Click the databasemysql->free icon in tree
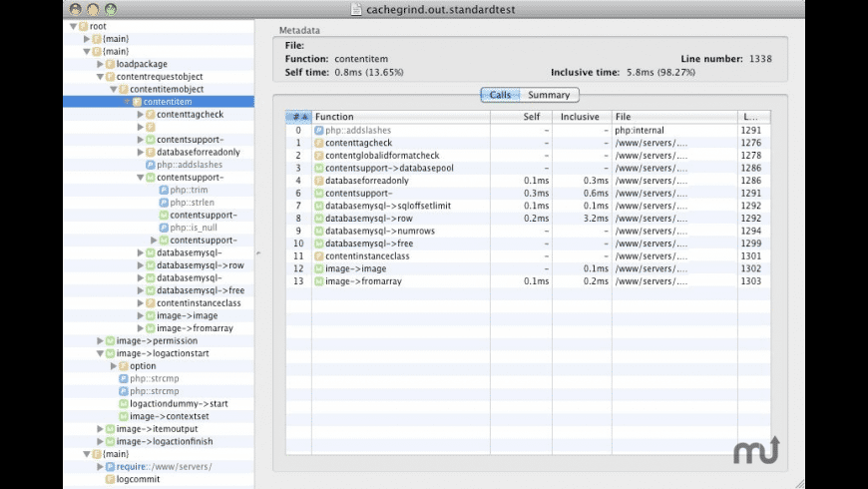This screenshot has height=489, width=868. pyautogui.click(x=150, y=290)
